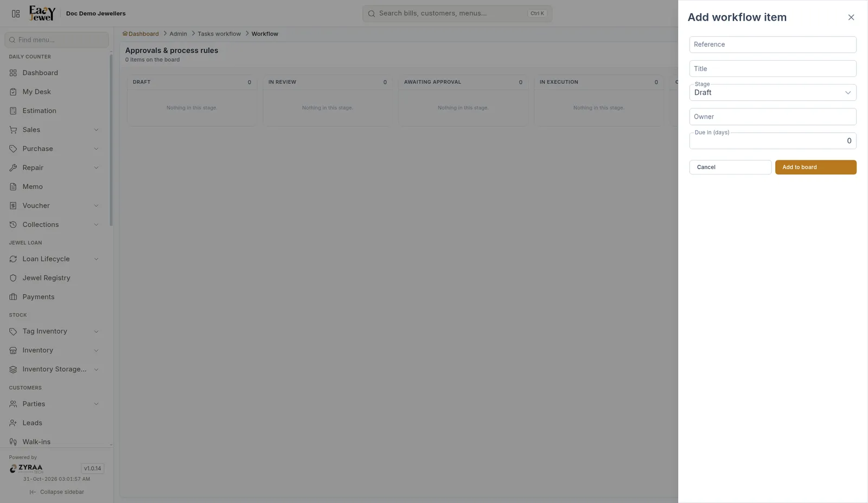The height and width of the screenshot is (503, 868).
Task: Click the Estimation calculator icon
Action: pyautogui.click(x=13, y=111)
